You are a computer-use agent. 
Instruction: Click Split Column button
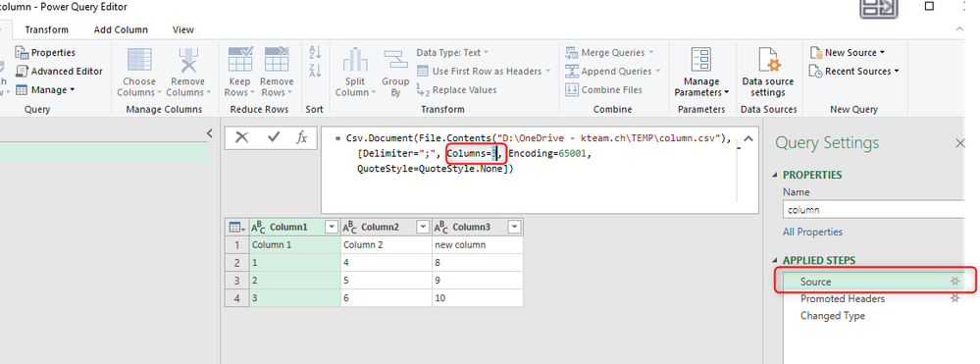pos(355,72)
